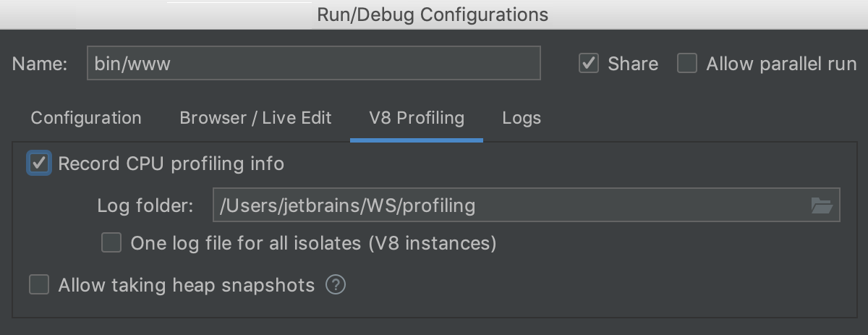Click the "Name:" label

point(40,64)
